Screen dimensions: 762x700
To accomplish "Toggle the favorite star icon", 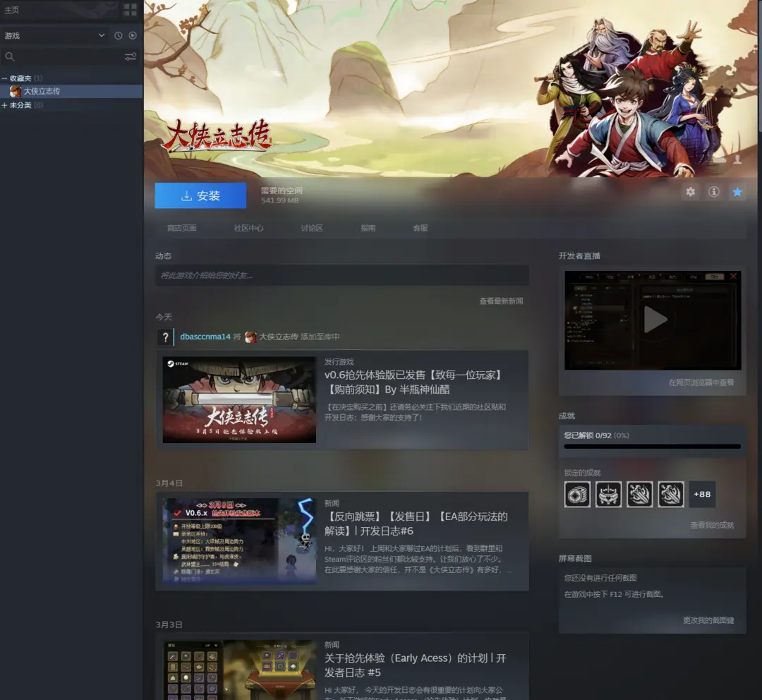I will click(x=737, y=192).
